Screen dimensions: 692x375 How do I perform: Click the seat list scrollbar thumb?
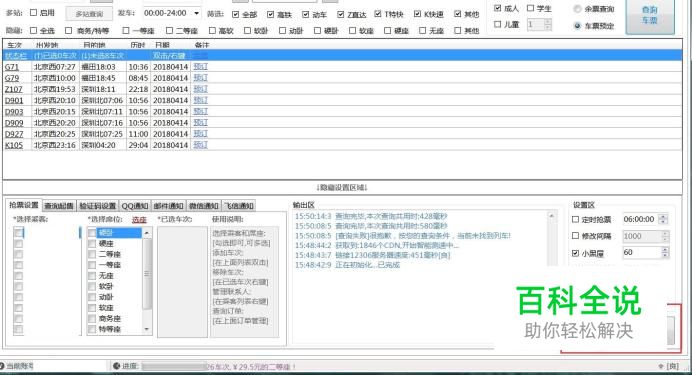147,274
